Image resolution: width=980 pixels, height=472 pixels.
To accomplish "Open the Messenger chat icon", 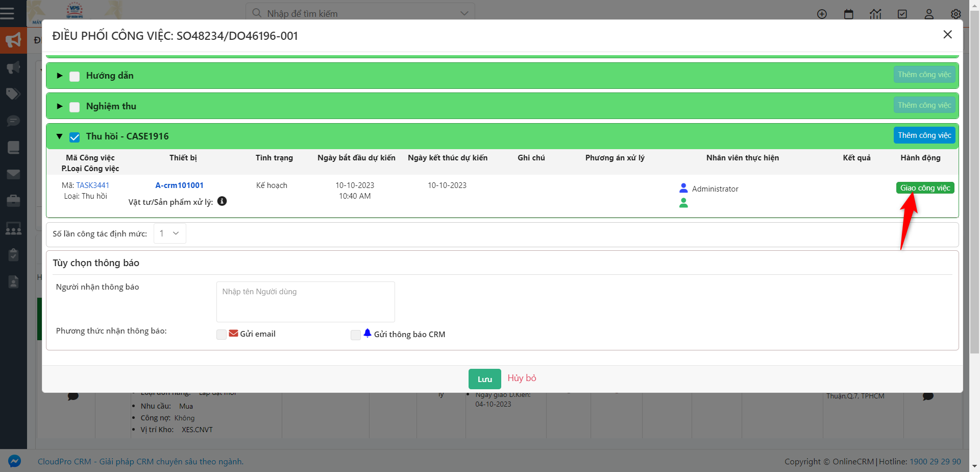I will click(14, 461).
